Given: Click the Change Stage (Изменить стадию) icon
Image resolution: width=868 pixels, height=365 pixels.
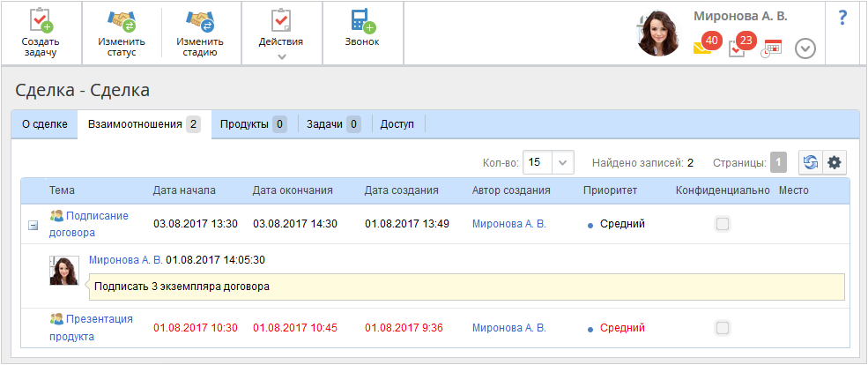Looking at the screenshot, I should click(x=200, y=21).
